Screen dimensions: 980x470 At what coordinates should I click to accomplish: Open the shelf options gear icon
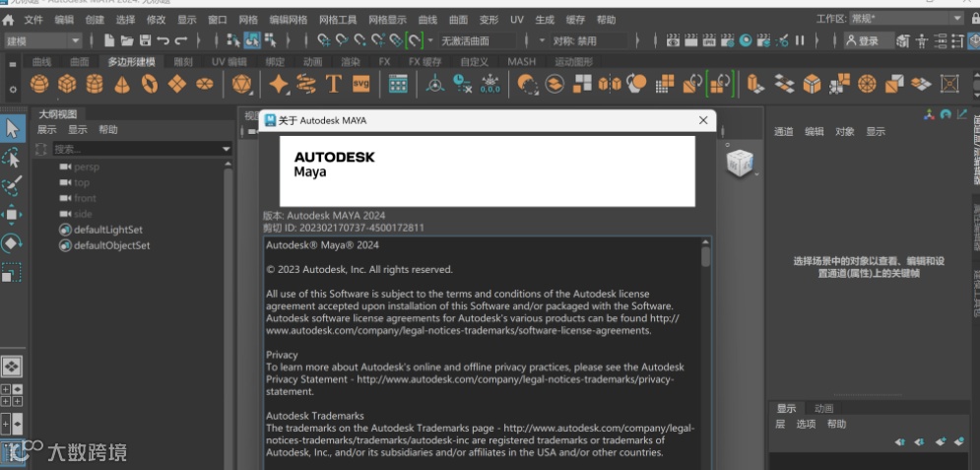click(13, 91)
